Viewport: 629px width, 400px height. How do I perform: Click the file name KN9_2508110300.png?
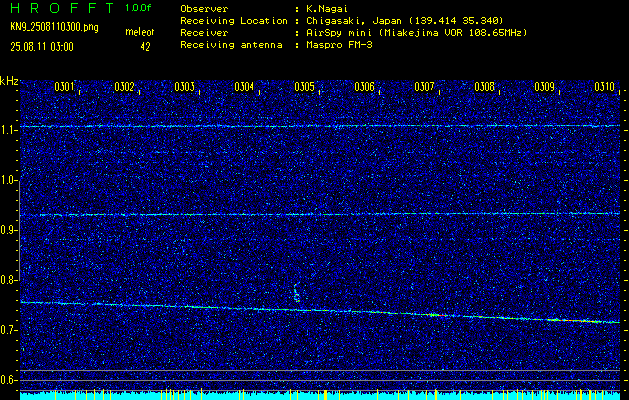coord(54,28)
